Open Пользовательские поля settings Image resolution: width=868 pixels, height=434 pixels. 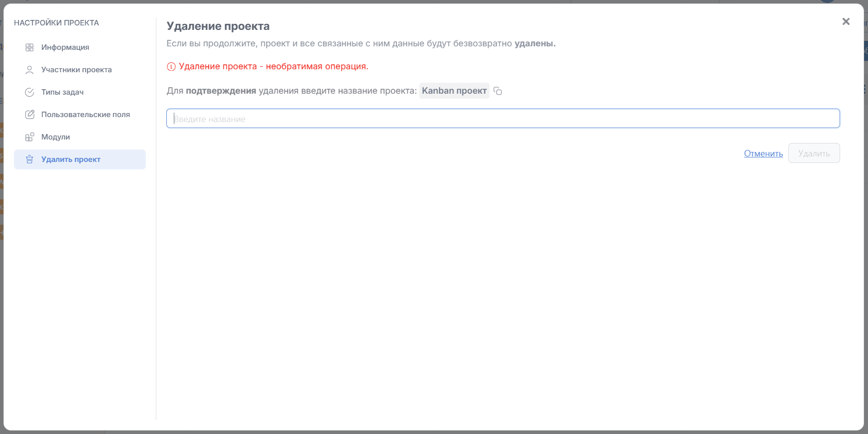(85, 115)
